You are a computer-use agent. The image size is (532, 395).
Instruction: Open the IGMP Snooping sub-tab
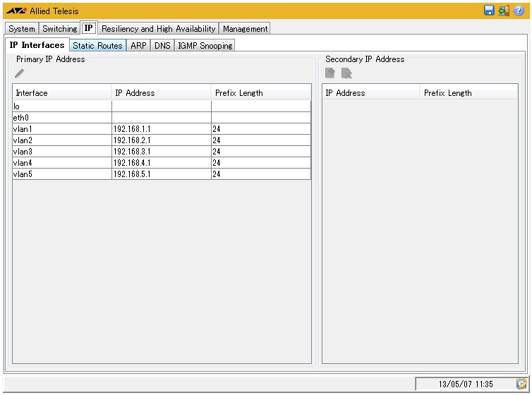coord(204,46)
